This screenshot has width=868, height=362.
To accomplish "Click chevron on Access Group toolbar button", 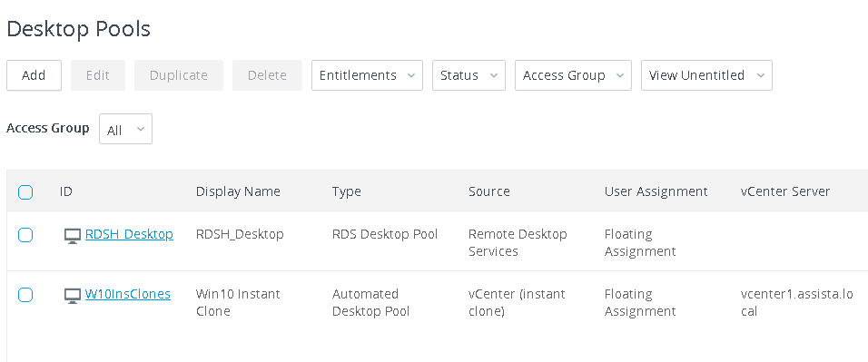I will coord(619,76).
